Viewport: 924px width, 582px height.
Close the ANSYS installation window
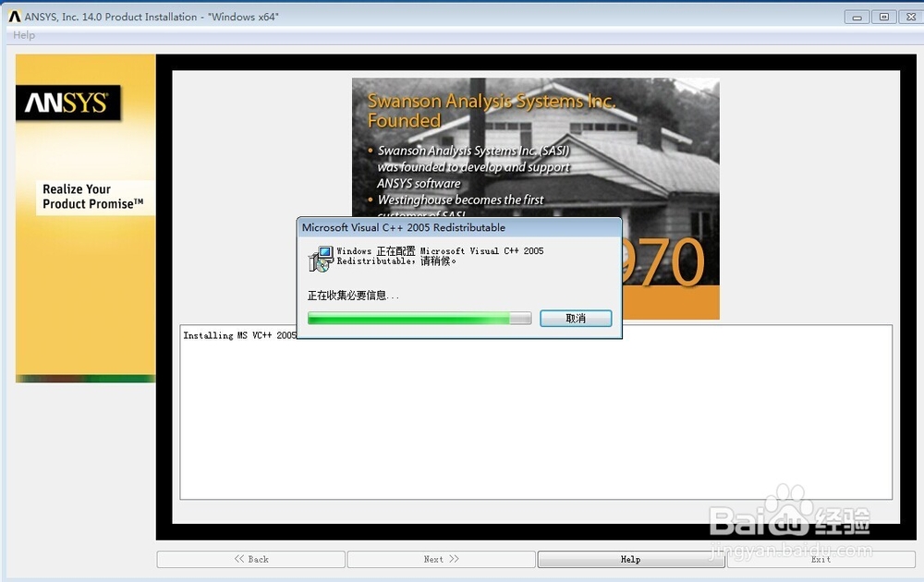click(x=911, y=17)
